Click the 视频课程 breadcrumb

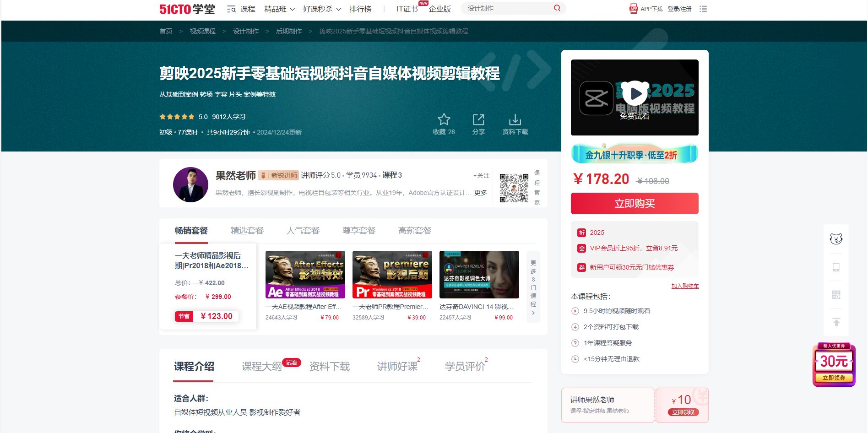coord(202,31)
